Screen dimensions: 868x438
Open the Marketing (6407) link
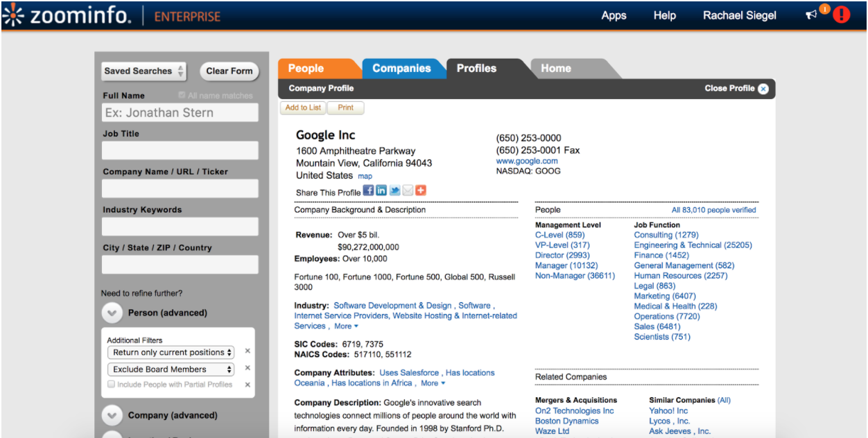[x=665, y=296]
